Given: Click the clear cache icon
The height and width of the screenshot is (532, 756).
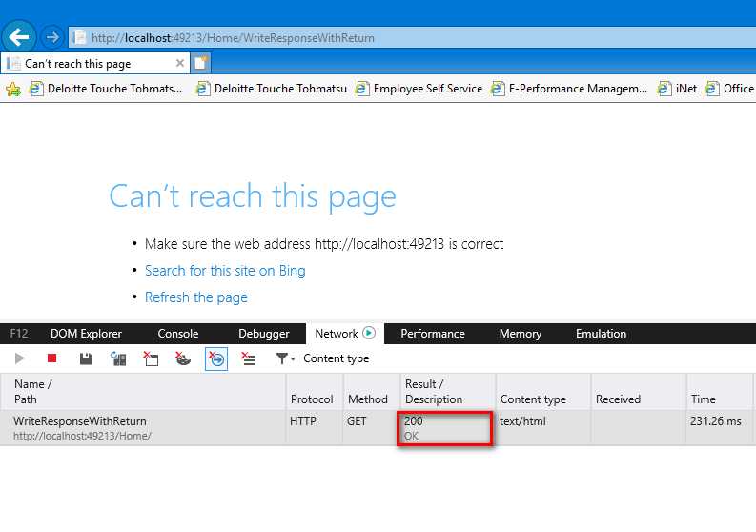Looking at the screenshot, I should coord(151,358).
